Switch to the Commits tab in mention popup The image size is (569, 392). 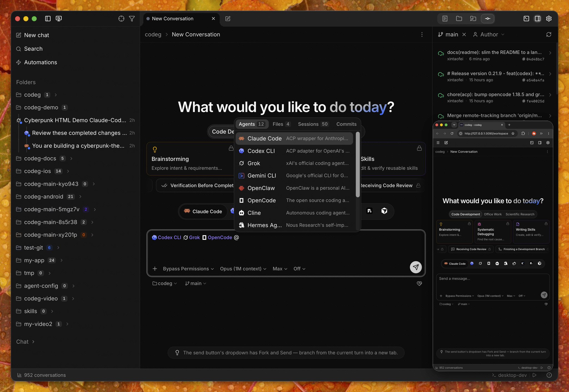(x=346, y=124)
